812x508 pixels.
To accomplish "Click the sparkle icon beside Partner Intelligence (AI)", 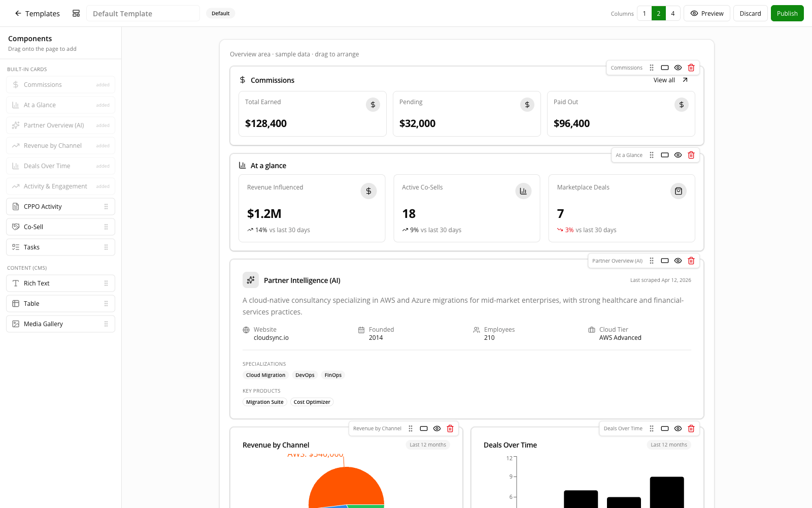I will coord(251,280).
